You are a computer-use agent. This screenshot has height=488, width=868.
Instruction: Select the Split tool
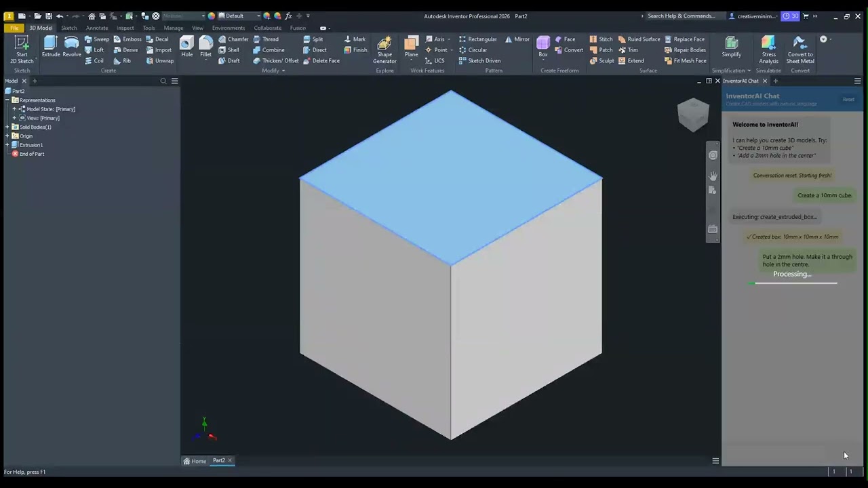click(313, 39)
